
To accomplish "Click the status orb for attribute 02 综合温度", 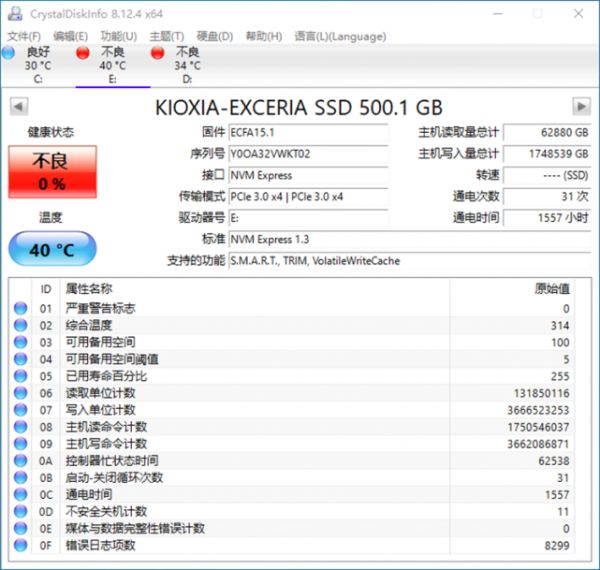I will coord(21,325).
